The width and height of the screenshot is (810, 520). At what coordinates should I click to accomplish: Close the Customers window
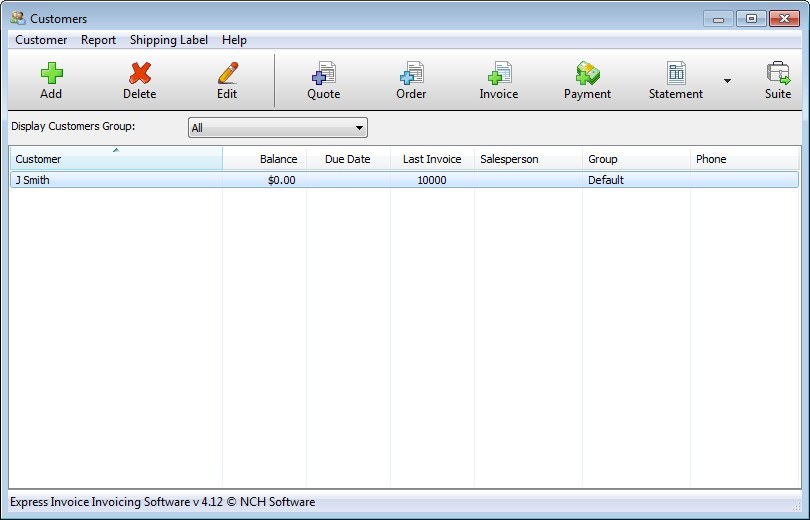pos(784,19)
